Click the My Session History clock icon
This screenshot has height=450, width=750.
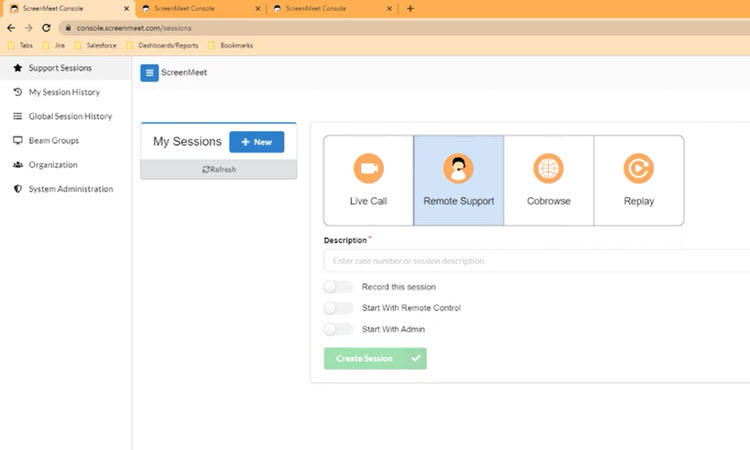tap(18, 92)
